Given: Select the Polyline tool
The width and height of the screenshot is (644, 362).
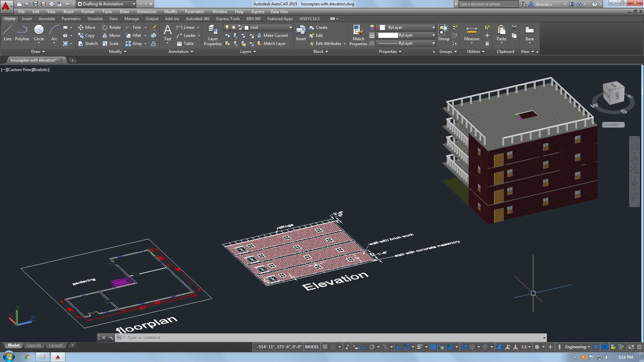Looking at the screenshot, I should [x=22, y=33].
